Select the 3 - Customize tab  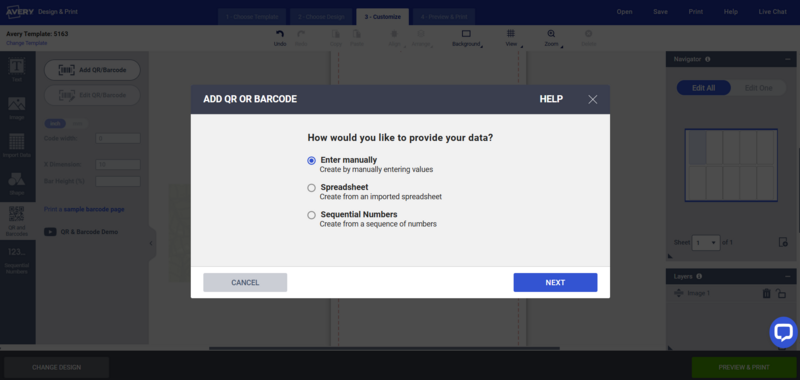coord(383,17)
